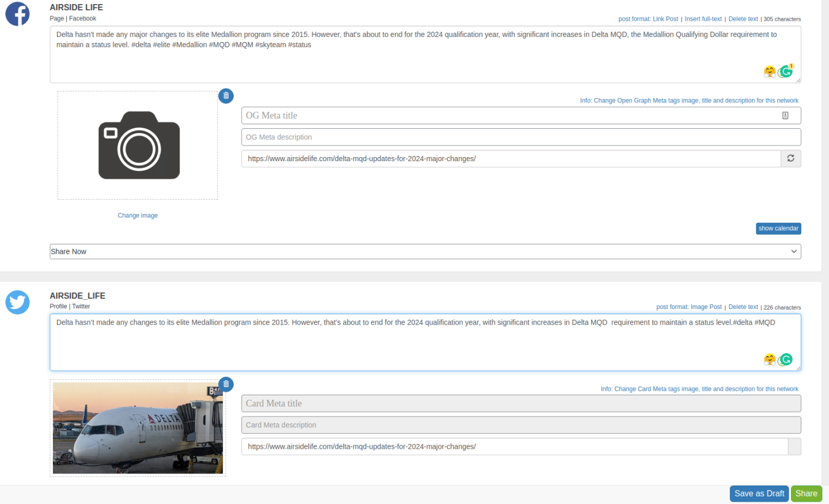Delete the Facebook post image via trash icon
829x504 pixels.
click(x=226, y=96)
